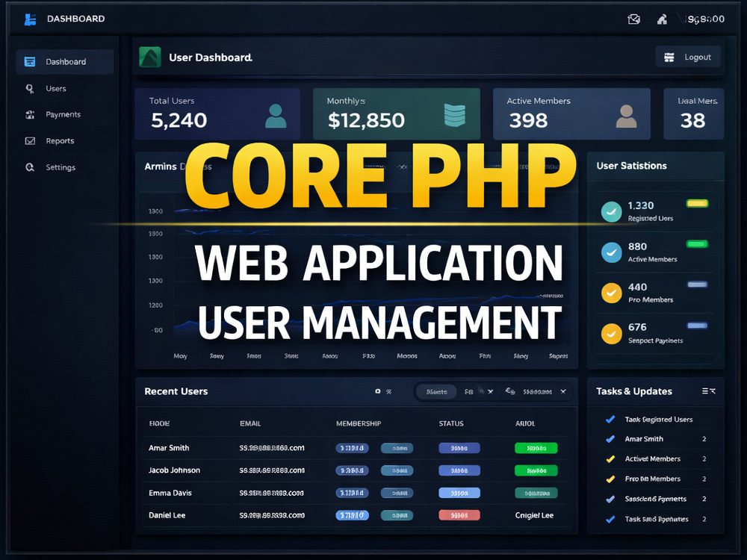The height and width of the screenshot is (560, 747).
Task: Click the bright blue membership pill in Daniel Lee row
Action: [x=352, y=515]
